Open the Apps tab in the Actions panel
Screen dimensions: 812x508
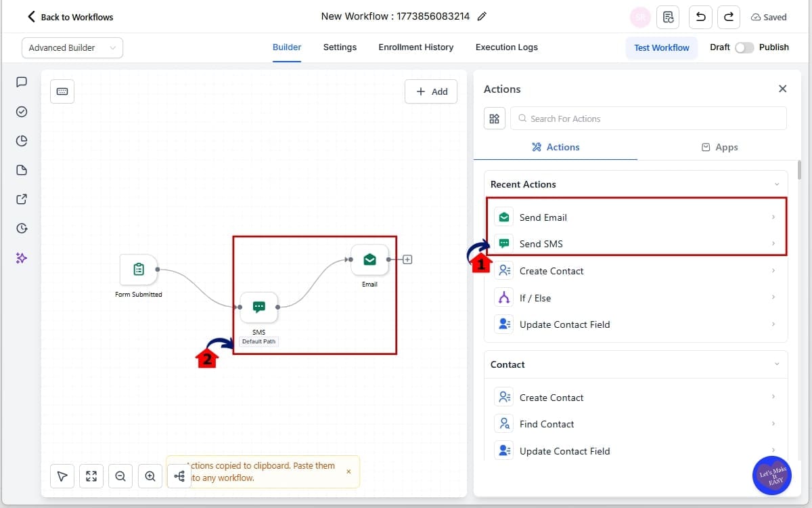719,147
